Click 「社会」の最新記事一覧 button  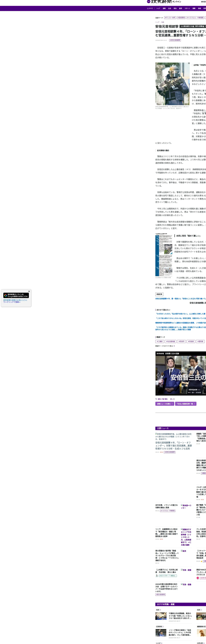[x=186, y=404]
